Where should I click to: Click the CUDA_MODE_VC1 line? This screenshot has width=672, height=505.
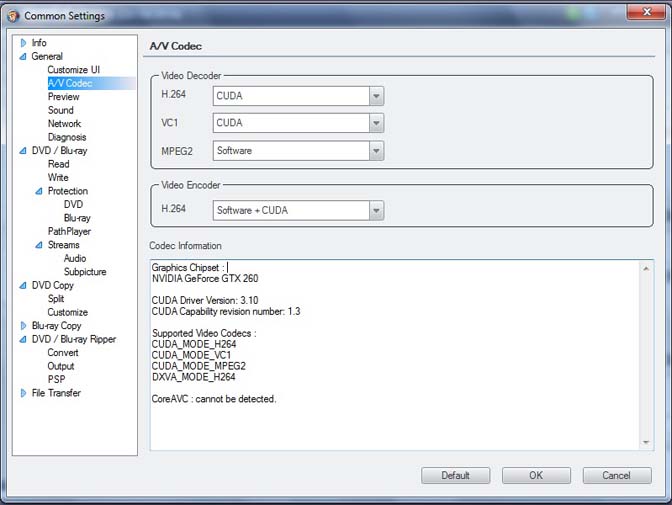click(x=191, y=355)
